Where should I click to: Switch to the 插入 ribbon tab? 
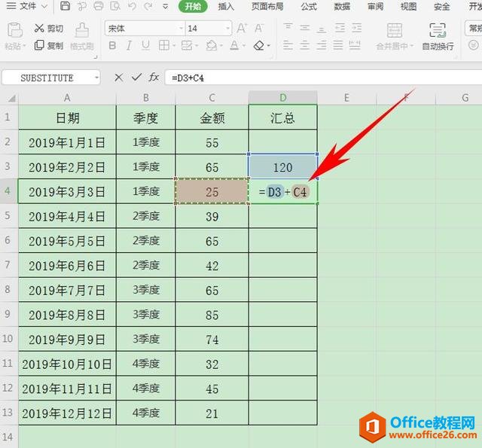[x=226, y=6]
